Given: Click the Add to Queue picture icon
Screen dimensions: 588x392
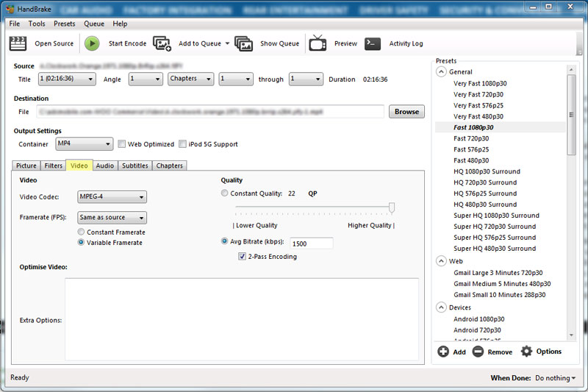Looking at the screenshot, I should click(162, 43).
